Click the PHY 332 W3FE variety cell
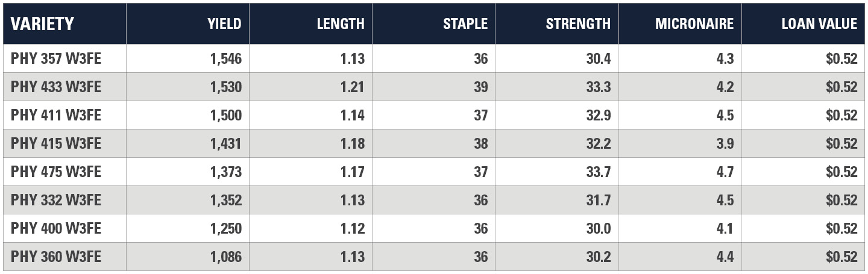868x274 pixels. click(56, 200)
